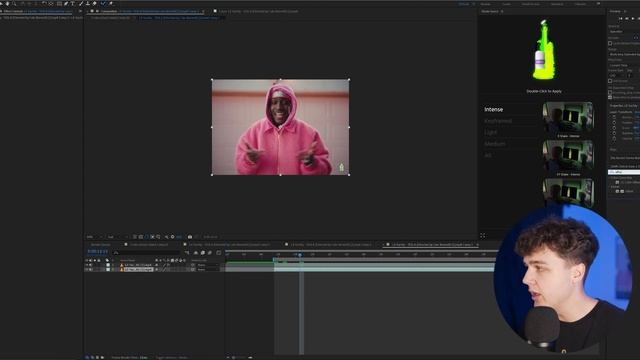Open the Play From dropdown
This screenshot has width=640, height=360.
coord(624,65)
